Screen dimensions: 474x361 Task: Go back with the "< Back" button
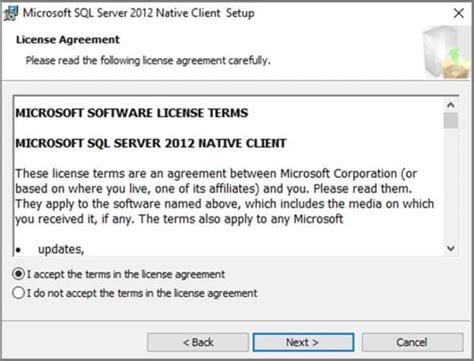198,342
